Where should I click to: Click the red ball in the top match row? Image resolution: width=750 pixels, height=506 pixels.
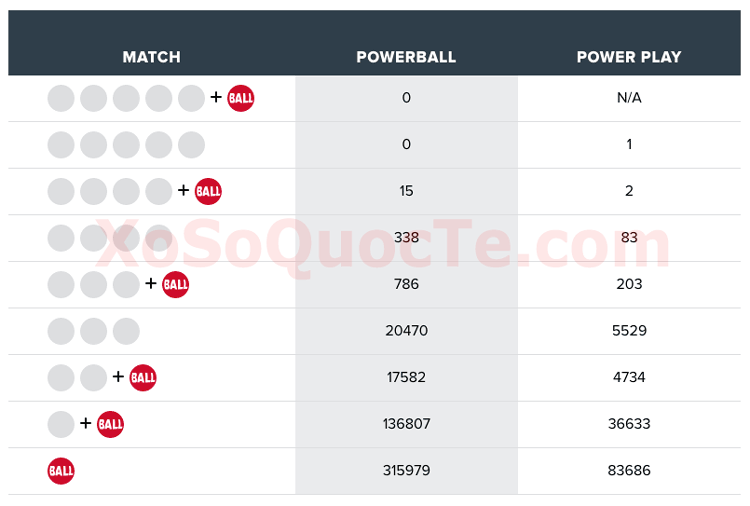pyautogui.click(x=241, y=98)
